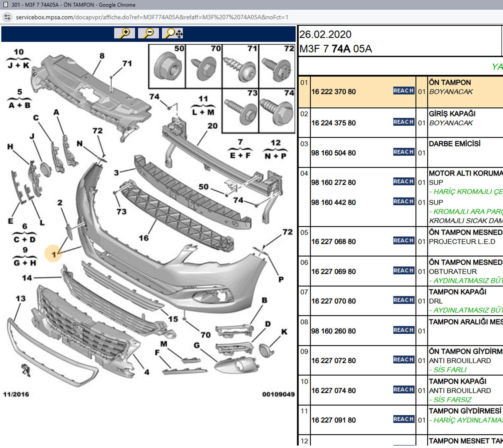Open site information icon in address bar
The height and width of the screenshot is (448, 503).
8,17
